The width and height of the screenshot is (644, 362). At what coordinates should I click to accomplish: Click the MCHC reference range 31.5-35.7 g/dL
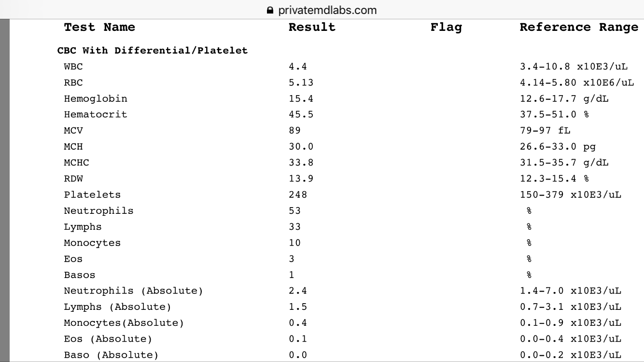(564, 163)
